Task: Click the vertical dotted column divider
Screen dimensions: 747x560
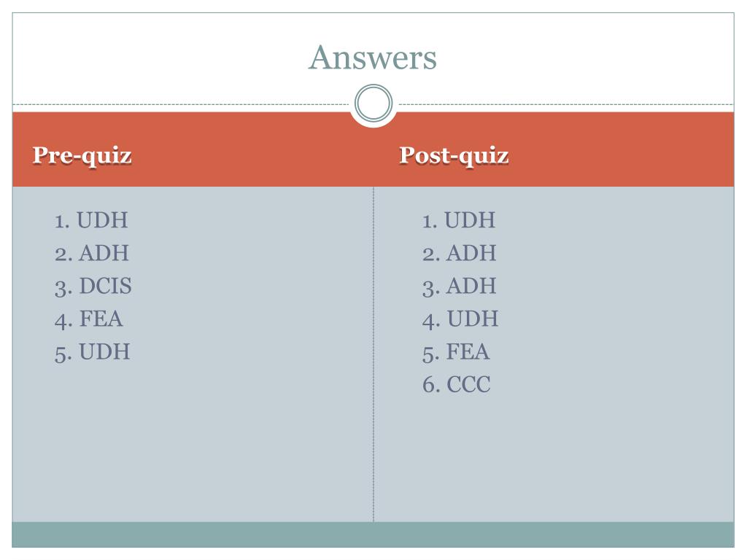Action: (373, 354)
